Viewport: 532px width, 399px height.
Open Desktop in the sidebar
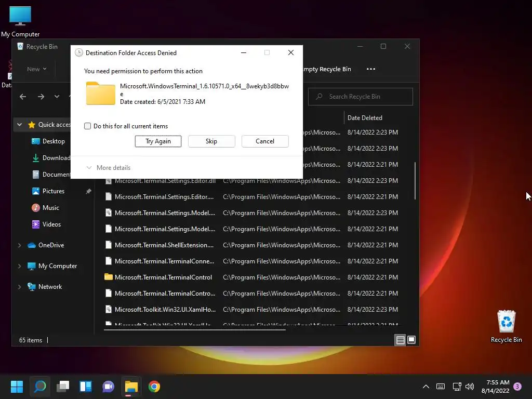click(48, 141)
